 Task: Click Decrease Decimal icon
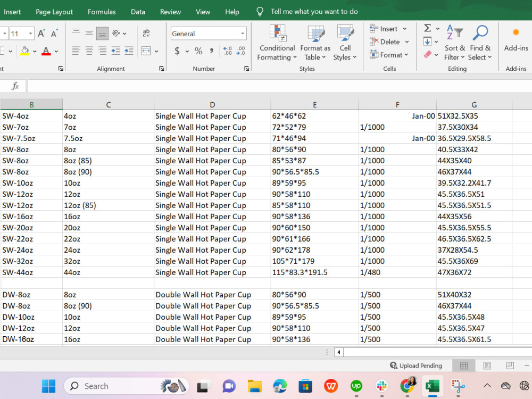(241, 51)
